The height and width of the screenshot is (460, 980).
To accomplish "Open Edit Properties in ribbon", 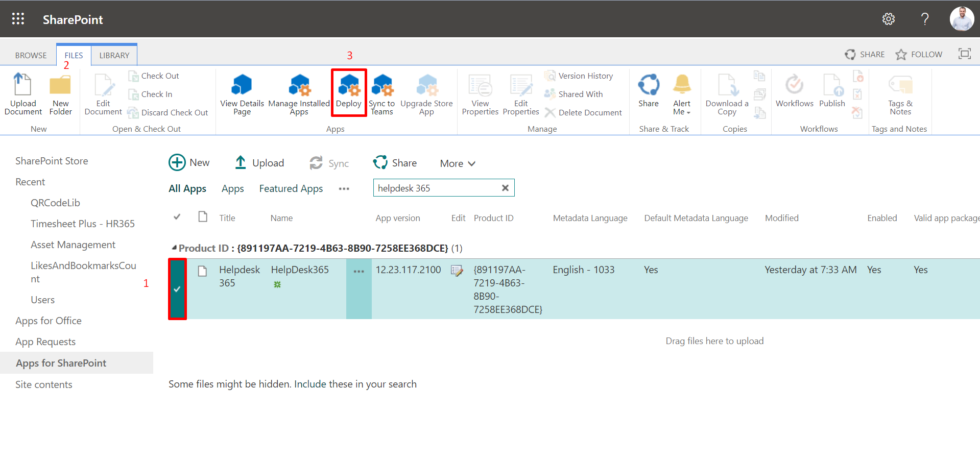I will 521,94.
